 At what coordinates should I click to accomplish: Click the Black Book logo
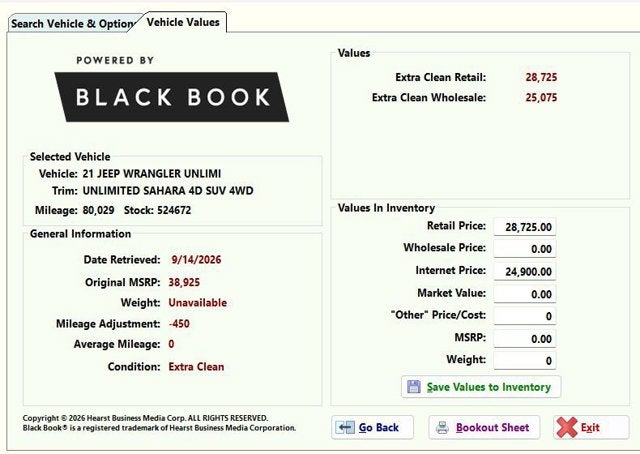172,97
